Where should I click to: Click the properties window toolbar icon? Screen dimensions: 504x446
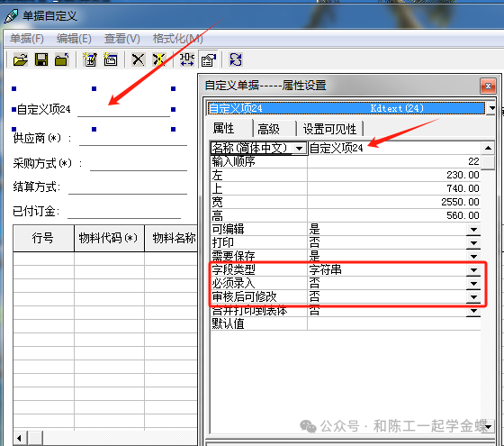(208, 59)
